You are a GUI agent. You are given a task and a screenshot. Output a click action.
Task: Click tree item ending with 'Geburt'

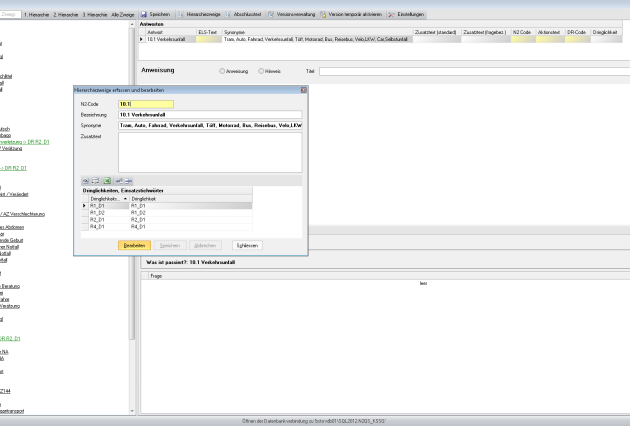tap(11, 240)
